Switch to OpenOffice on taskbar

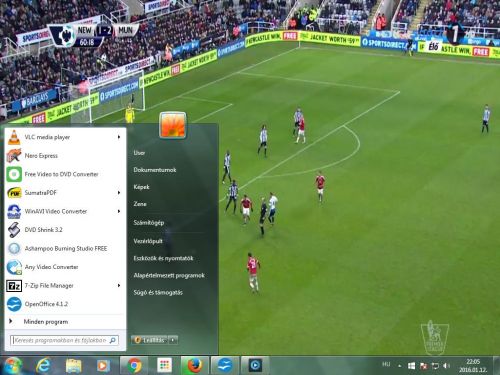(225, 366)
